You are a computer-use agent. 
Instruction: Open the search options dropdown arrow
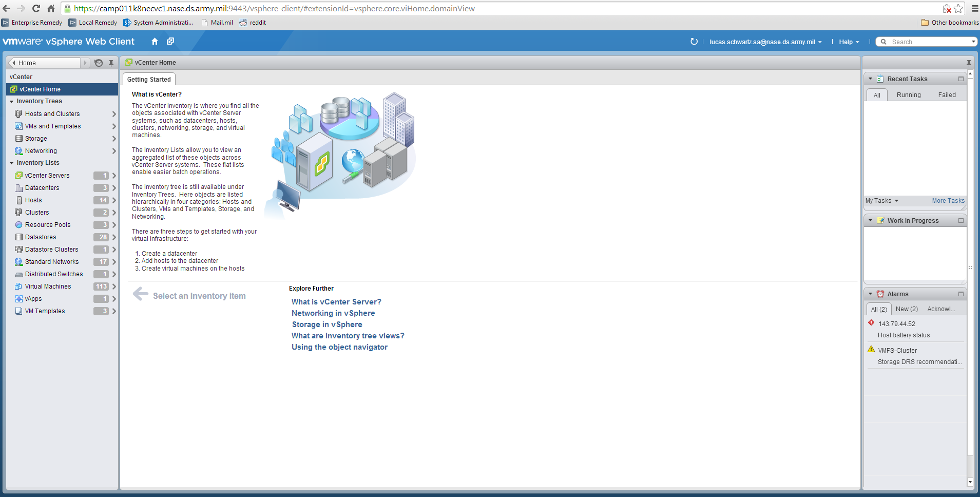tap(973, 42)
